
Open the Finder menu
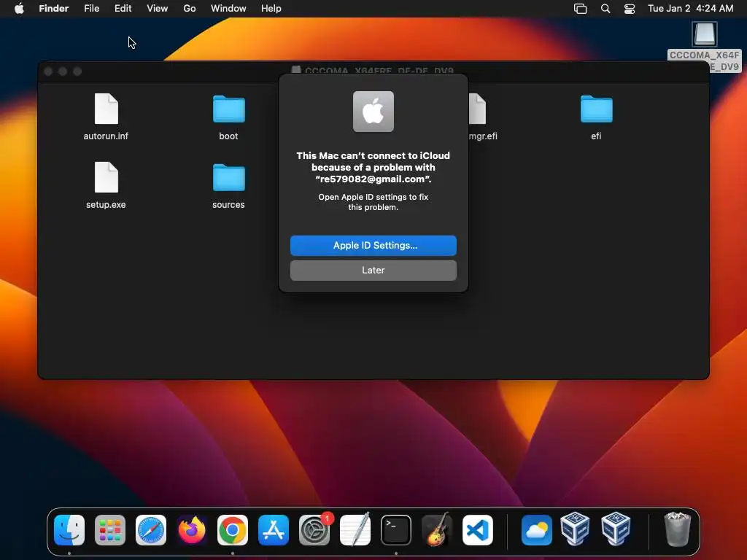point(54,9)
